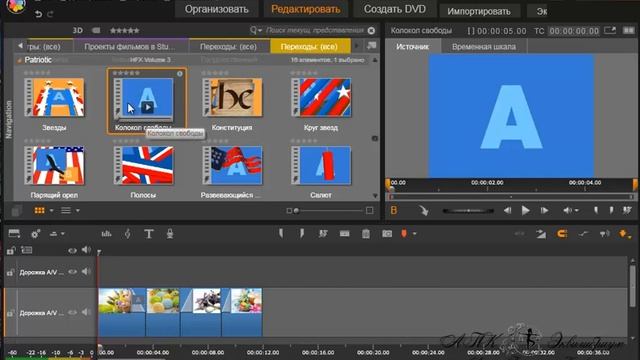
Task: Play the preview in player
Action: pos(525,211)
